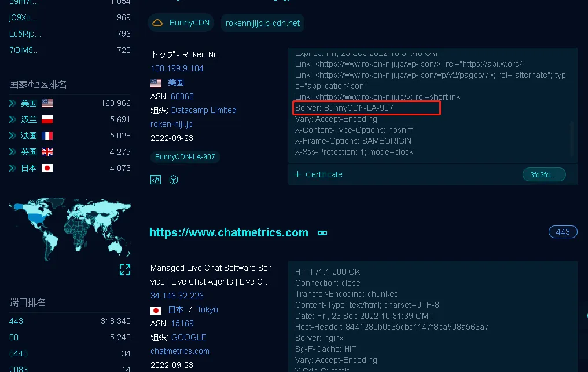This screenshot has width=588, height=372.
Task: Click the France flag in ranking
Action: 47,136
